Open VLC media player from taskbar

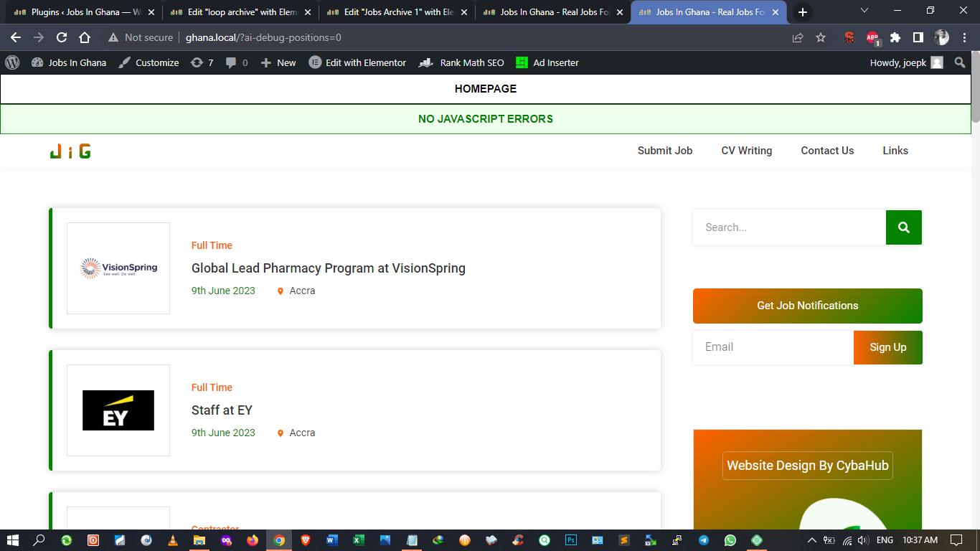point(172,540)
